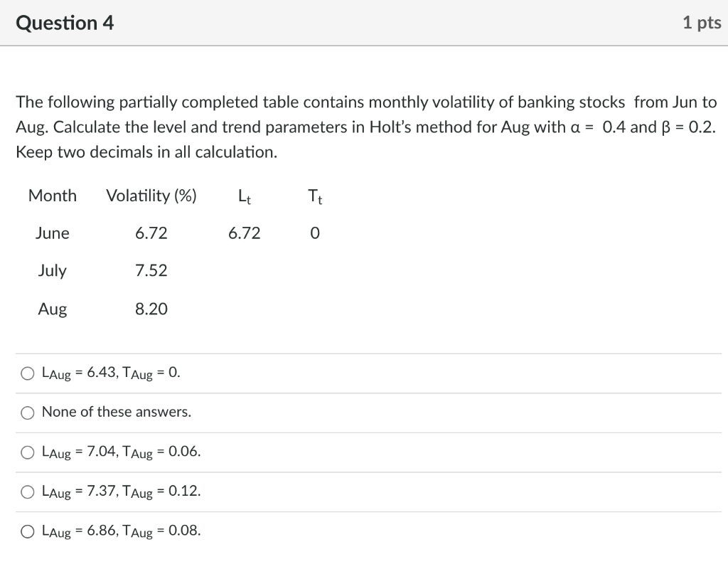Viewport: 728px width, 569px height.
Task: Click the 6.72 level value under Lt
Action: tap(244, 233)
